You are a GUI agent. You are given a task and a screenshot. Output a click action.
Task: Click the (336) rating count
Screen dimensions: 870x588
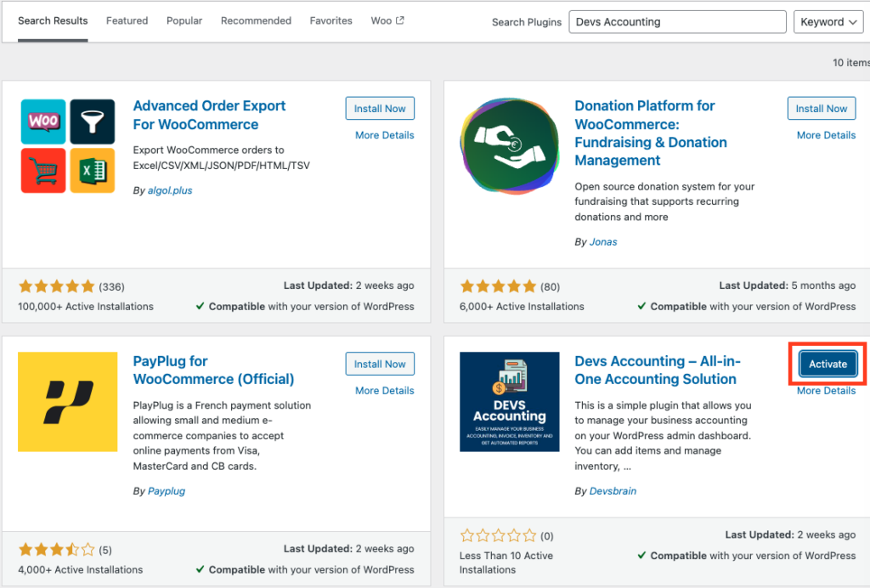tap(111, 287)
